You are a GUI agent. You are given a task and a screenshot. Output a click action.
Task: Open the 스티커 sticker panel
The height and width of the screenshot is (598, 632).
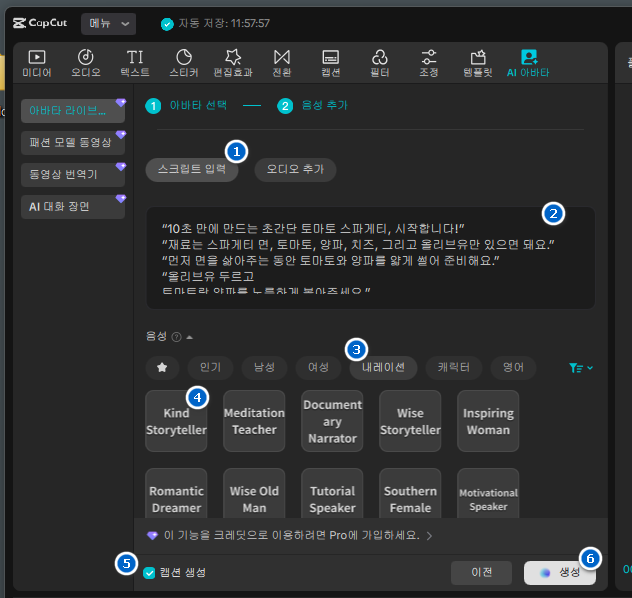click(184, 63)
